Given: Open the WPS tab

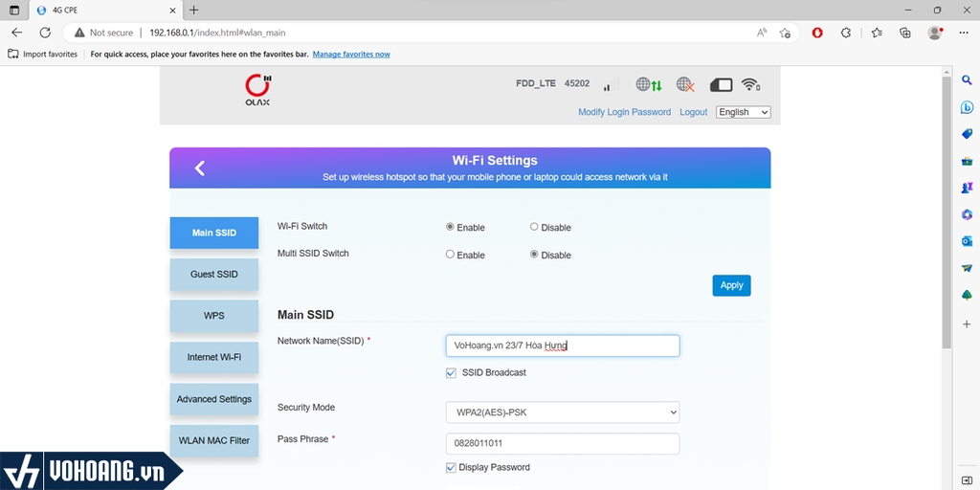Looking at the screenshot, I should [x=213, y=316].
